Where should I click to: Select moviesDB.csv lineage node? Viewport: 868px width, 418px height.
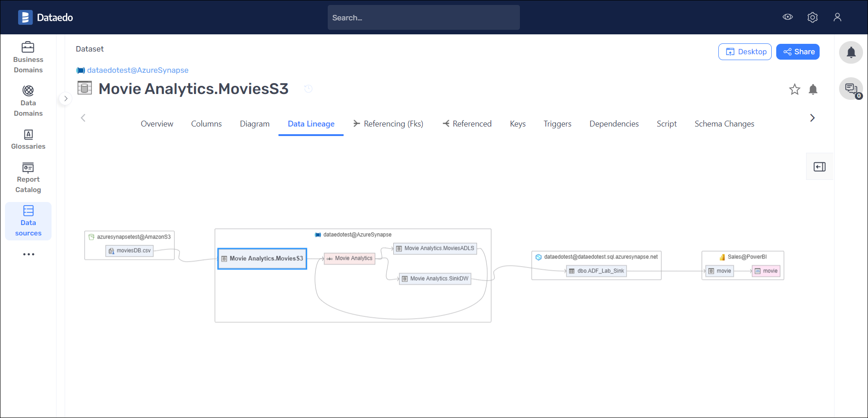[x=130, y=251]
